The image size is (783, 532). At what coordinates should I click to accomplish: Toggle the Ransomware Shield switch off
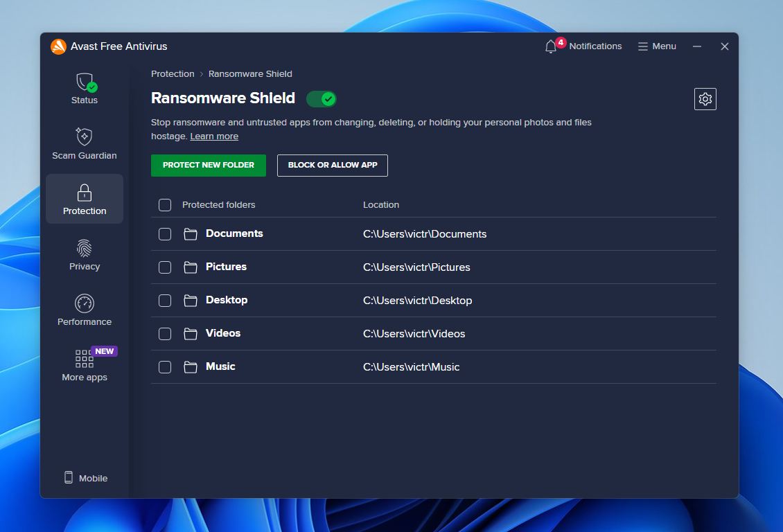(x=321, y=99)
